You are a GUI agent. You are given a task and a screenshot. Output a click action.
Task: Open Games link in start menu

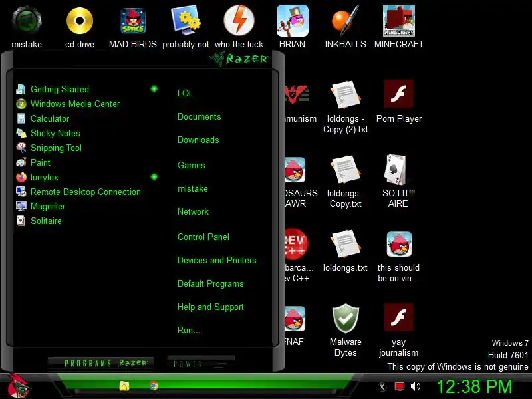(192, 165)
